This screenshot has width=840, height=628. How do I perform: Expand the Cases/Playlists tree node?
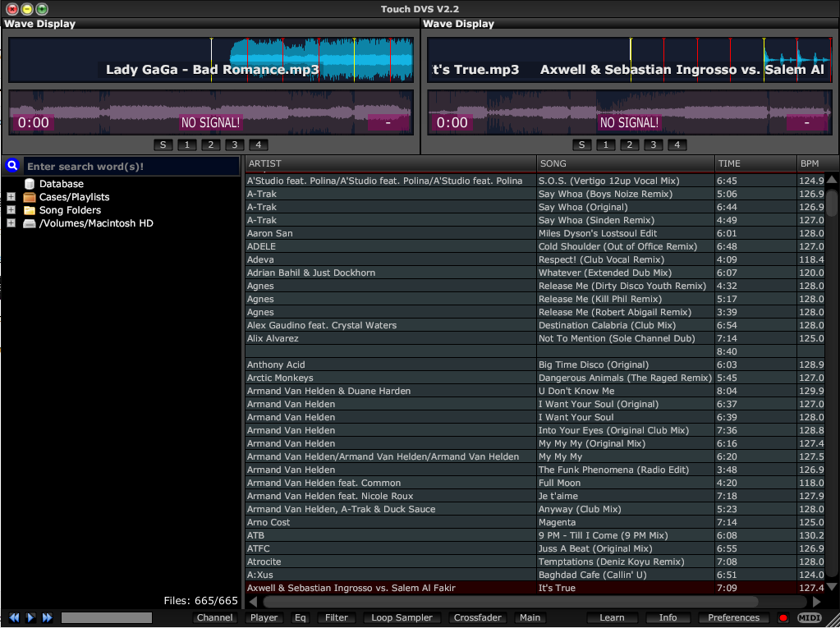pos(11,197)
